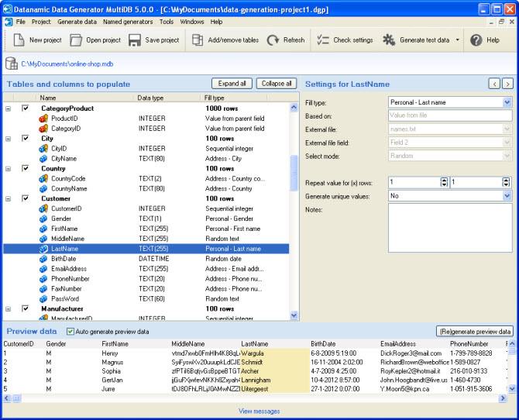Click the column icon next to PhoneNumber
Viewport: 519px width, 420px height.
43,278
